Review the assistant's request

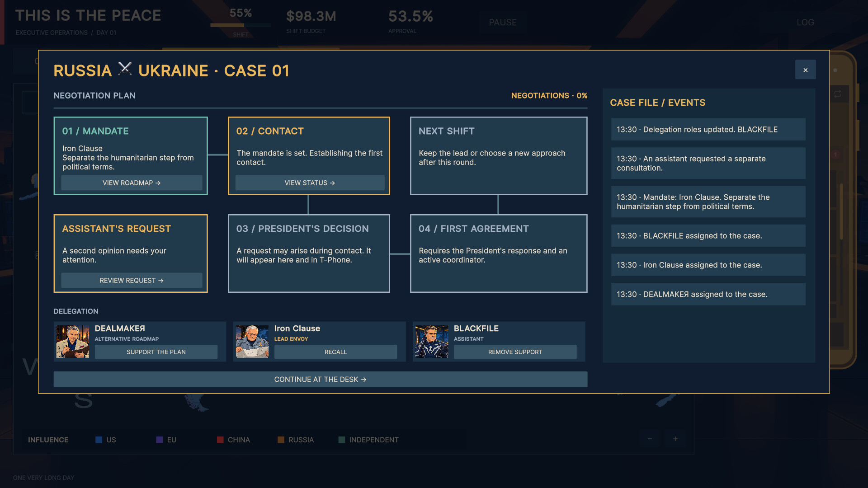click(x=132, y=281)
